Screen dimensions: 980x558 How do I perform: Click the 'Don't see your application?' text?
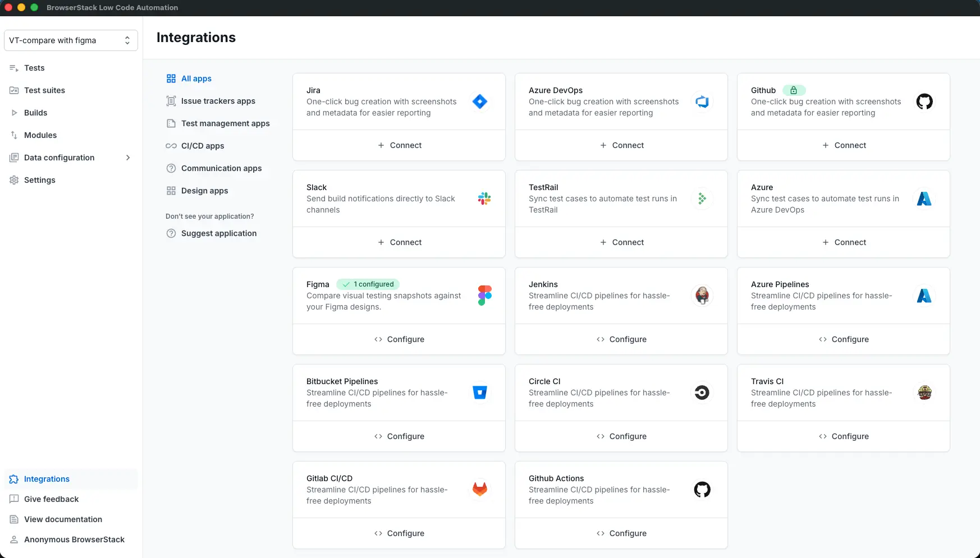[209, 216]
